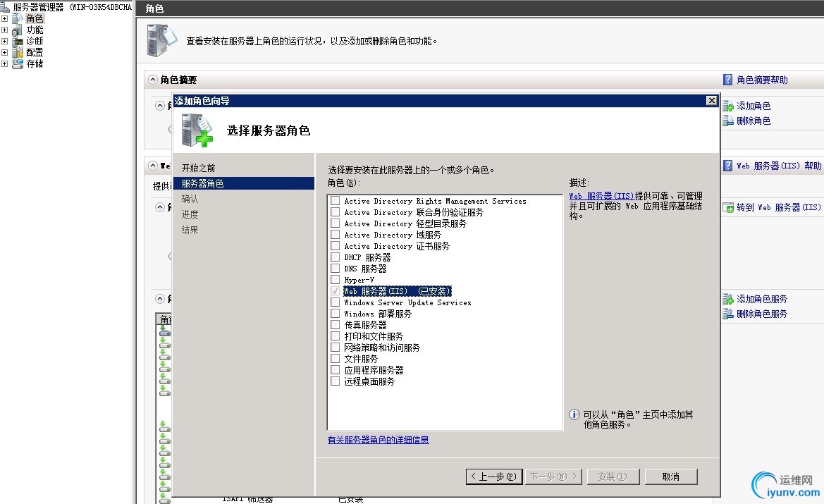
Task: Click the server icon in 角色 page header
Action: coord(162,40)
